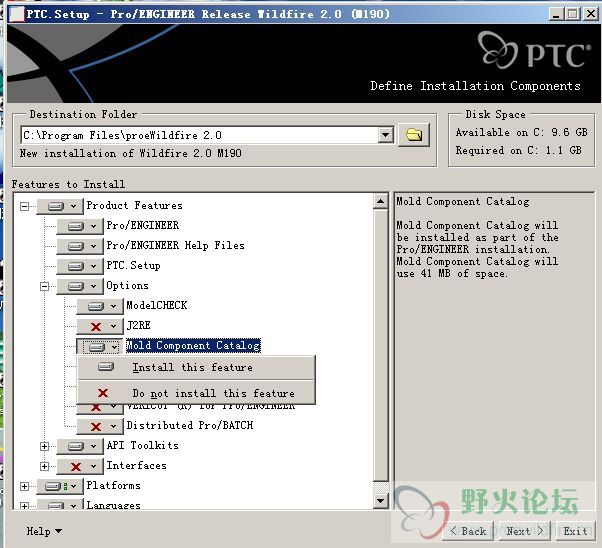
Task: Go to the previous step with Back
Action: [468, 531]
